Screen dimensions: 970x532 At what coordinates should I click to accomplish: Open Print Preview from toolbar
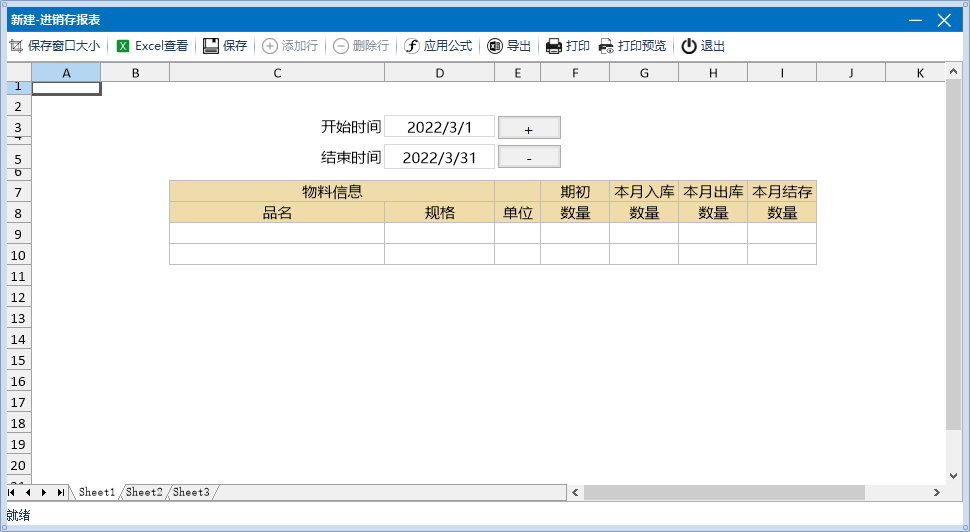click(606, 46)
